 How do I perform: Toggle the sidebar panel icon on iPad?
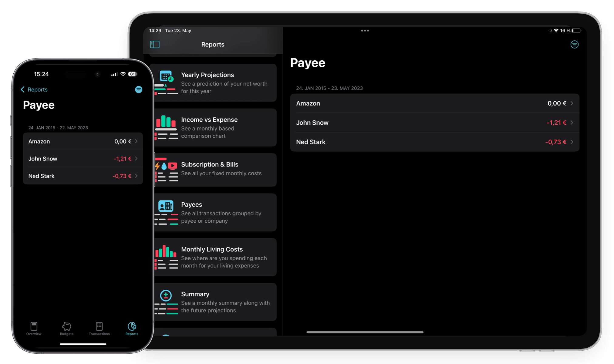[x=155, y=44]
